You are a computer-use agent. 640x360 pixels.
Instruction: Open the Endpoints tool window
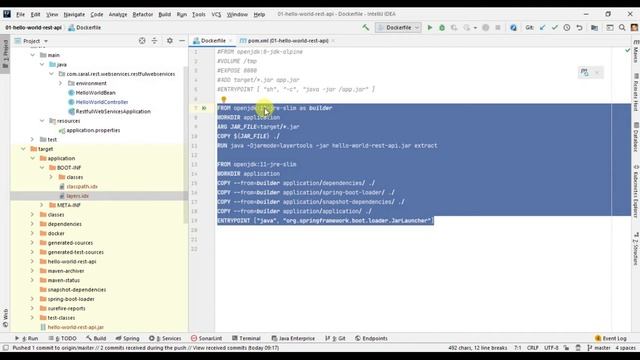point(371,338)
